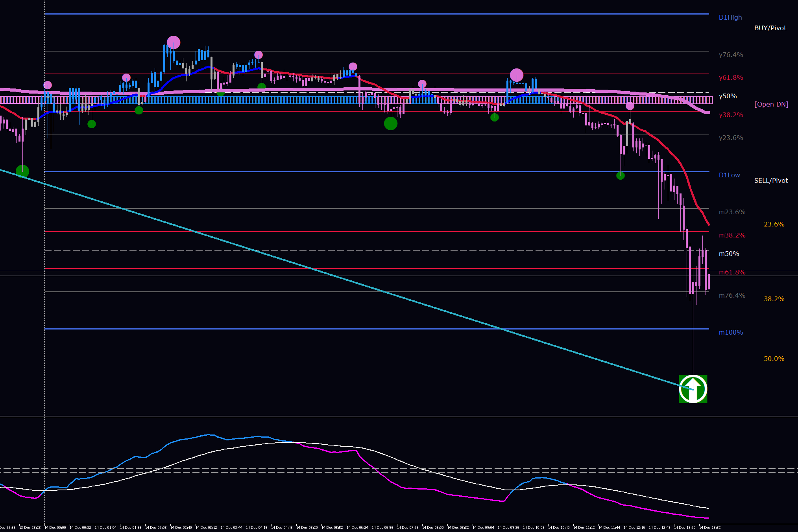Select the m50% level label
The height and width of the screenshot is (532, 798).
729,254
